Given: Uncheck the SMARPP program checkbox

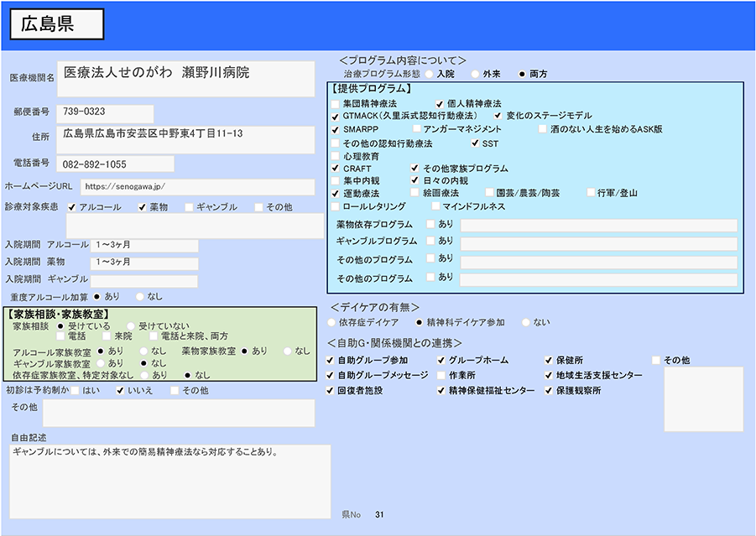Looking at the screenshot, I should click(336, 130).
